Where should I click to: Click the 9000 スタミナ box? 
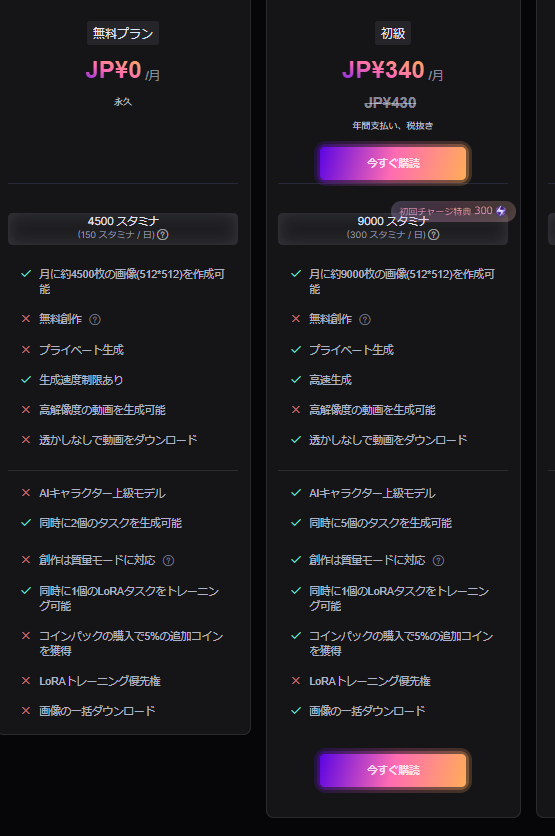point(393,229)
